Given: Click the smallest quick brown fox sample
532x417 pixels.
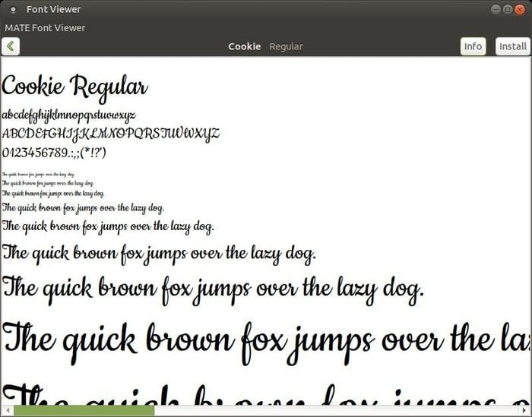Looking at the screenshot, I should [x=38, y=175].
